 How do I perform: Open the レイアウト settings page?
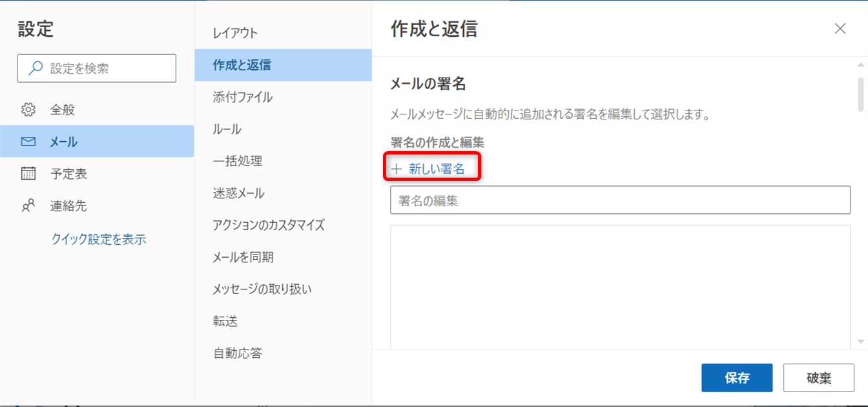click(x=235, y=33)
